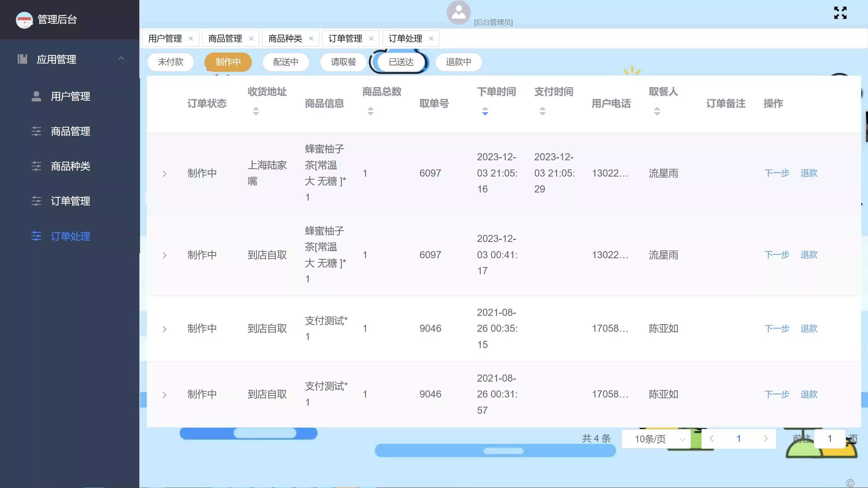Switch to the 订单处理 tab
Viewport: 868px width, 488px height.
coord(405,39)
